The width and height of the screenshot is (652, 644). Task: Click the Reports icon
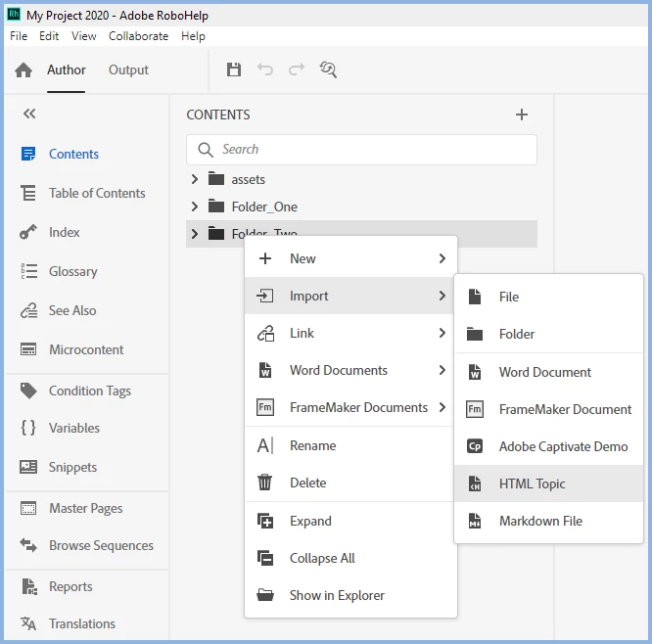pos(29,586)
